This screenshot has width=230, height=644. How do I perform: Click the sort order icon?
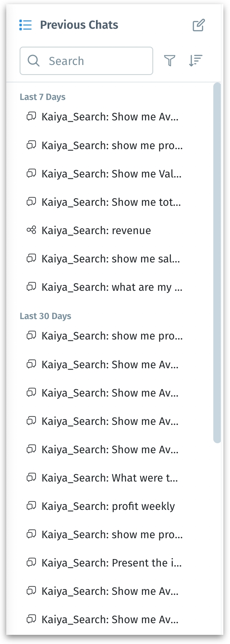(195, 61)
